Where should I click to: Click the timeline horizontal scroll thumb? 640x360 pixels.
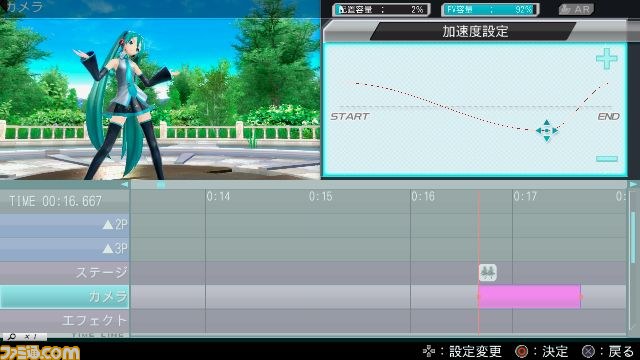pyautogui.click(x=161, y=184)
